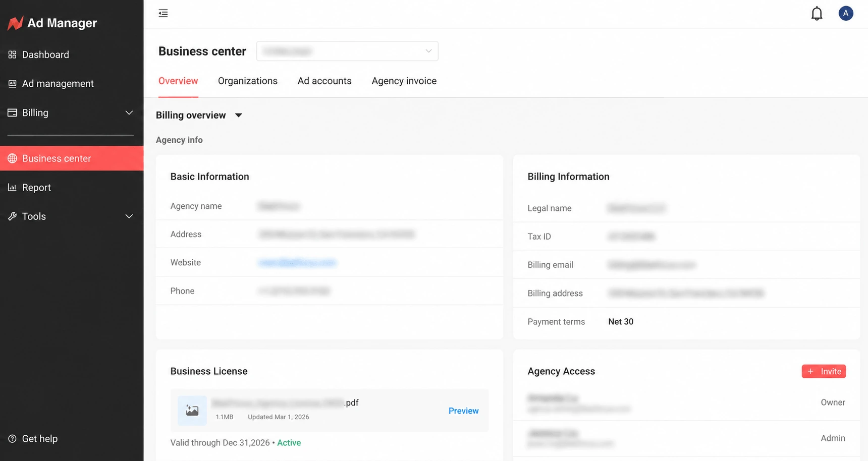Click the Business License file thumbnail icon
868x461 pixels.
tap(192, 411)
